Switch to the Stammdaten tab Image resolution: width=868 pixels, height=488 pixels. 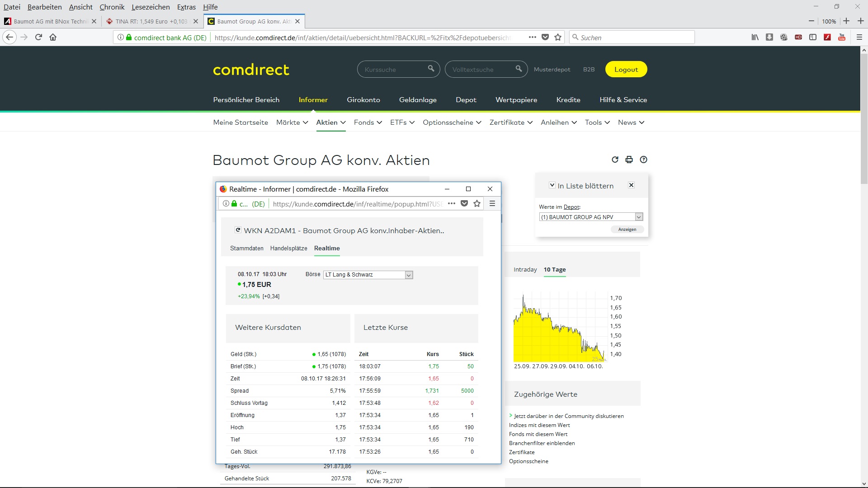tap(246, 249)
